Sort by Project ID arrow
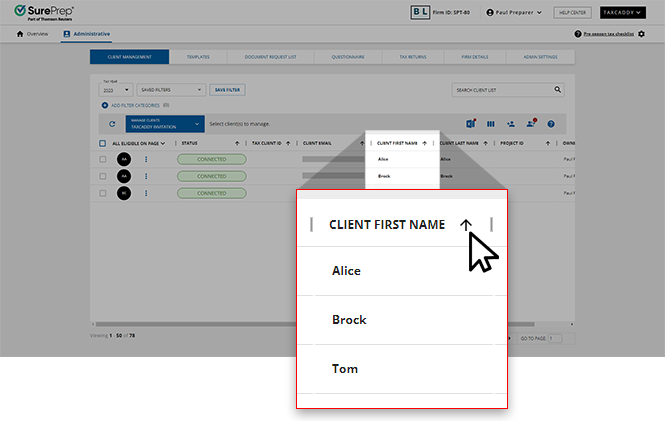Screen dimensions: 665x421 pyautogui.click(x=548, y=143)
